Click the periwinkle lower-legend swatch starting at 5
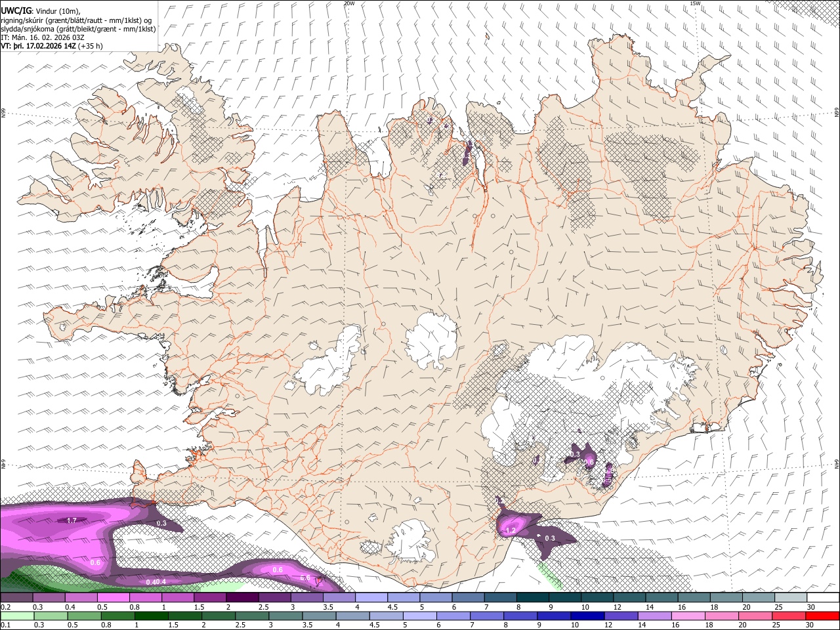840x630 pixels. click(420, 616)
